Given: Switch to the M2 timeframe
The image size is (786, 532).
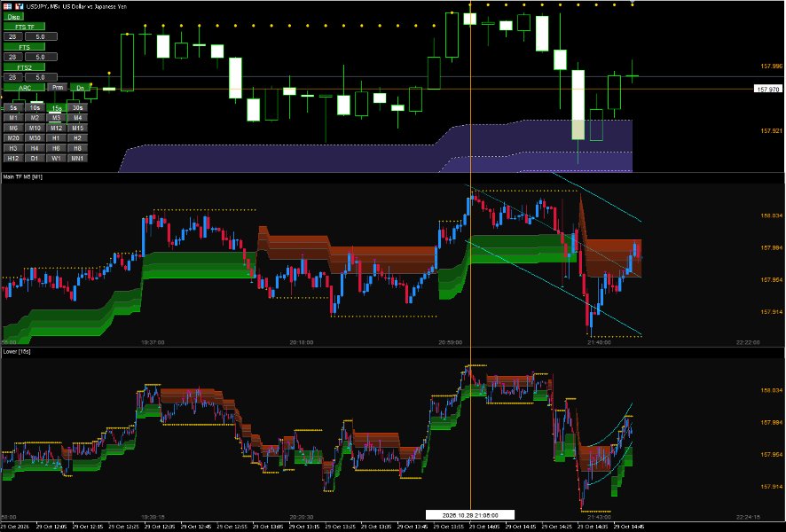Looking at the screenshot, I should [35, 117].
